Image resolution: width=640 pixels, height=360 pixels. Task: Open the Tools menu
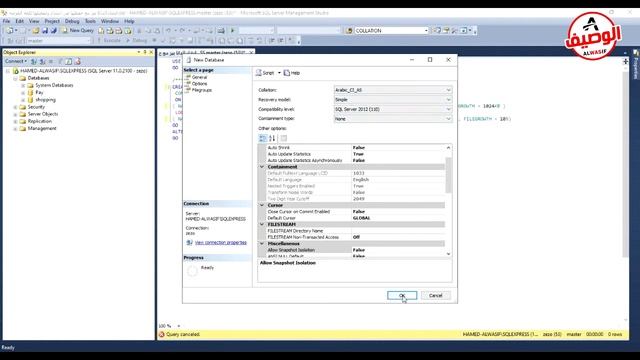coord(90,21)
